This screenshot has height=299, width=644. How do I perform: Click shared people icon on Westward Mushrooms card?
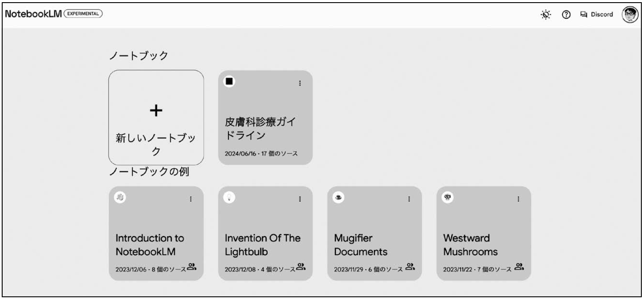click(x=519, y=266)
